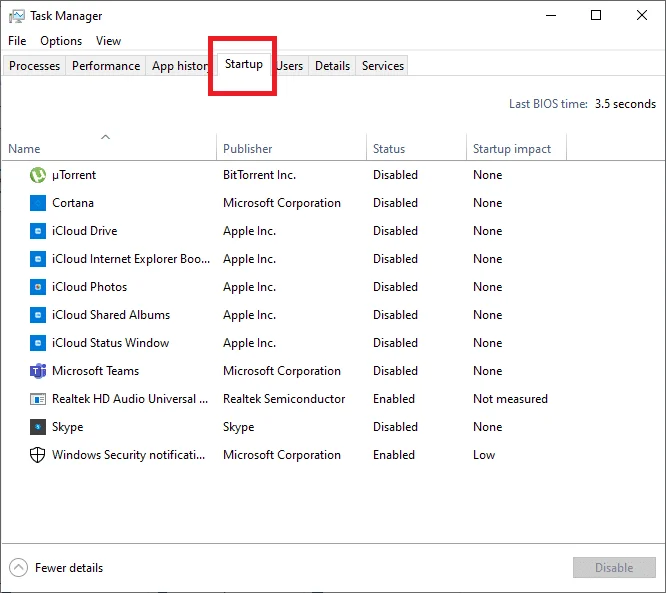Select the Skype row name
The height and width of the screenshot is (593, 666).
click(x=68, y=427)
